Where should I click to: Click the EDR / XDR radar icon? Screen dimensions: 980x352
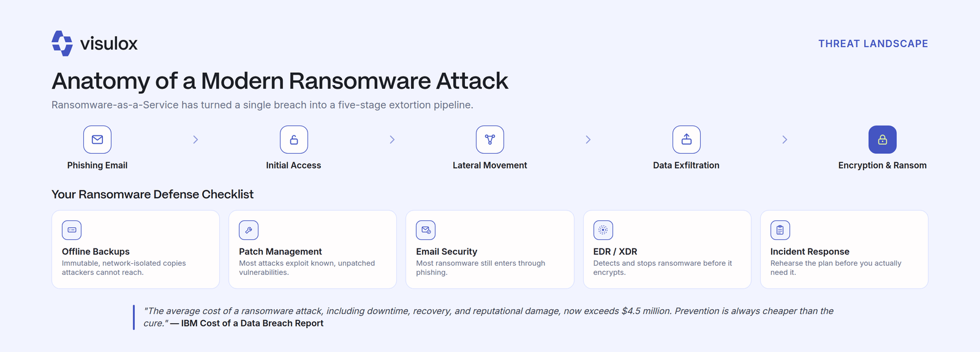(603, 230)
